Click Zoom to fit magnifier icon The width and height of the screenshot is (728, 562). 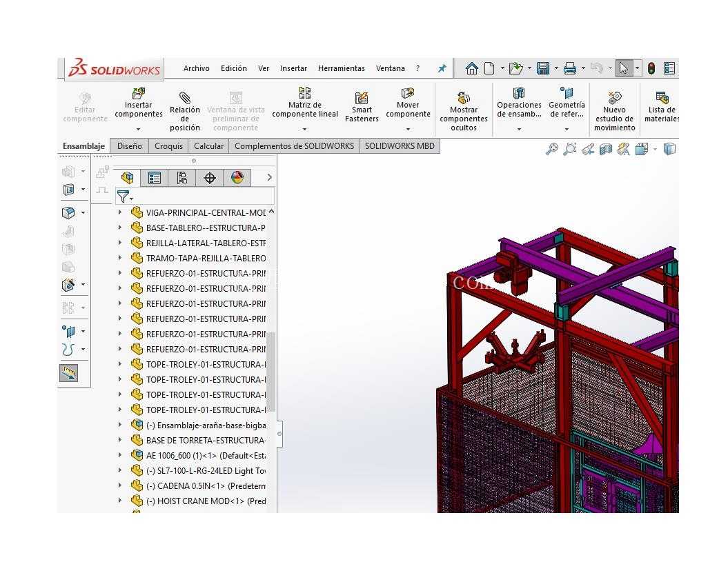coord(551,149)
